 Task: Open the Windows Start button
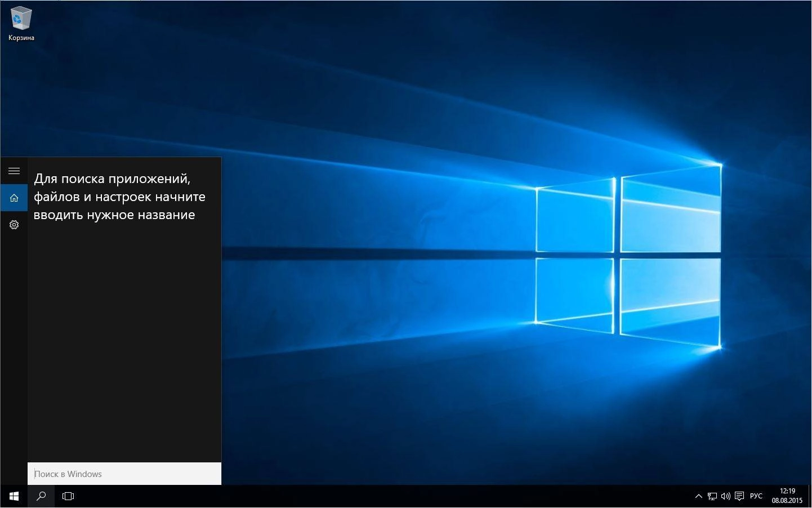tap(14, 496)
